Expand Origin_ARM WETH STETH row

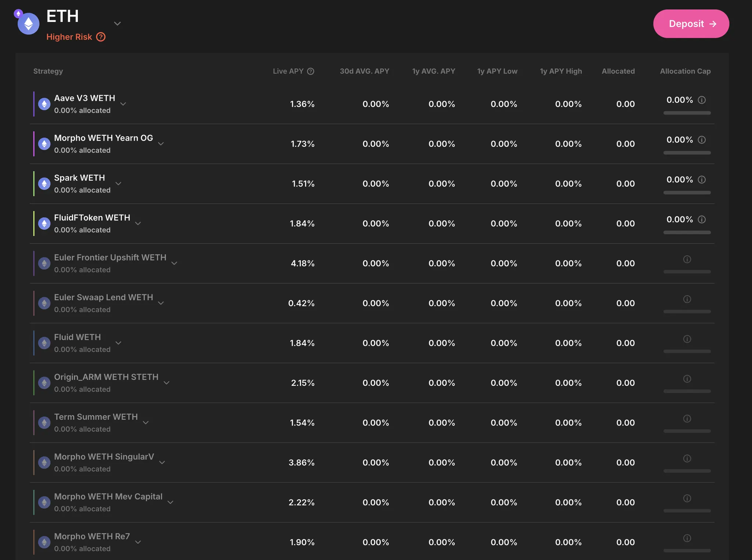coord(167,383)
